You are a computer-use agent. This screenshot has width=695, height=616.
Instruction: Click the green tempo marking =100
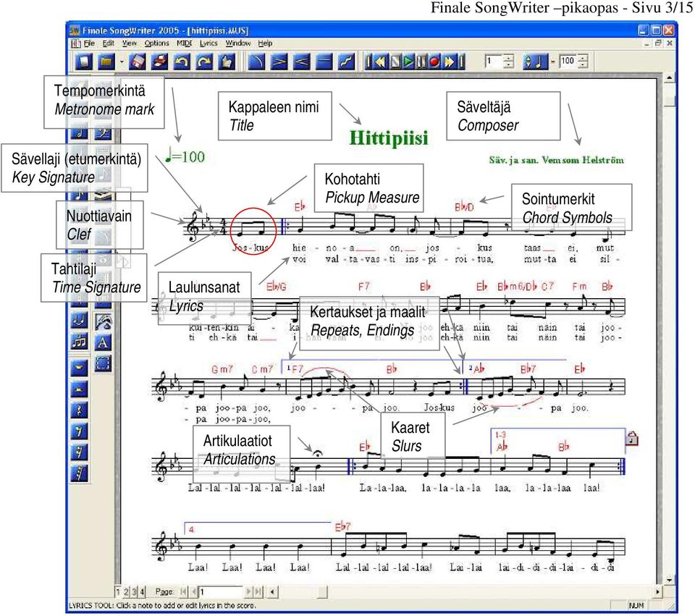(x=185, y=156)
